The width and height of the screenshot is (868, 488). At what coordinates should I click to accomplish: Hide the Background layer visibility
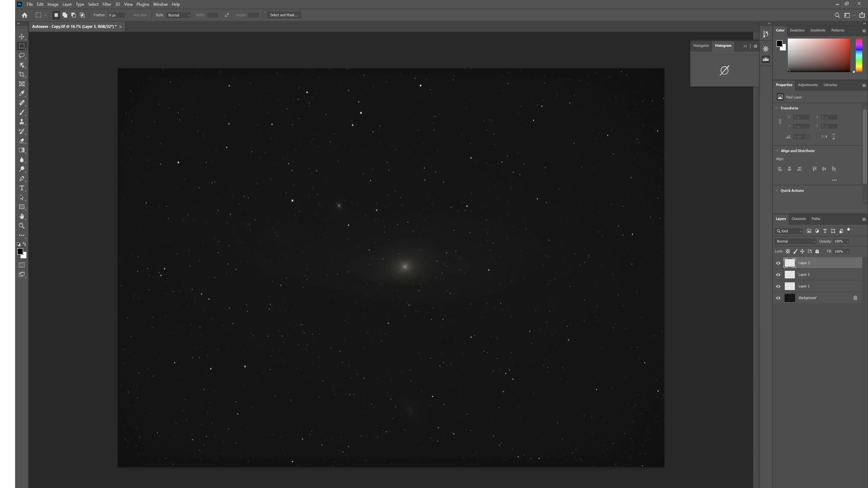(x=778, y=298)
